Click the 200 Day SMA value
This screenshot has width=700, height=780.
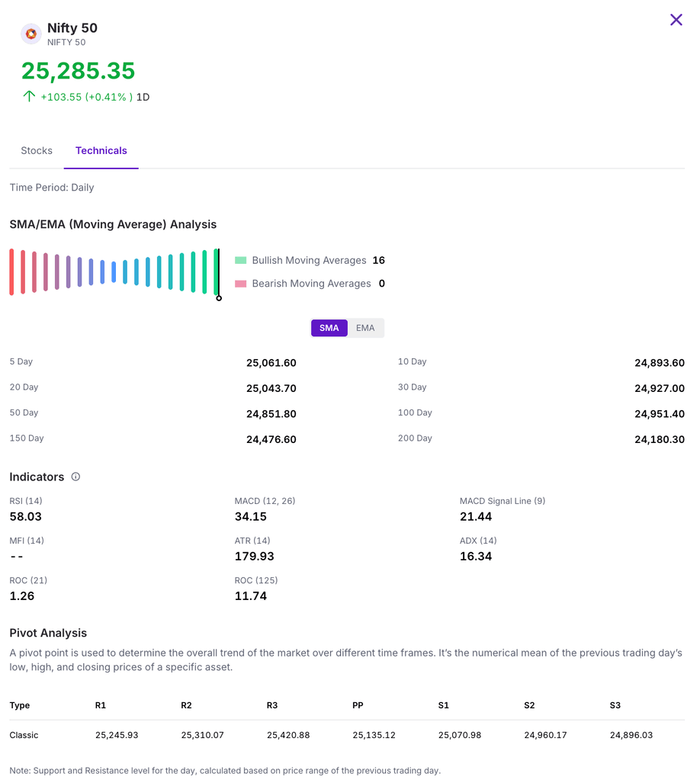click(659, 439)
